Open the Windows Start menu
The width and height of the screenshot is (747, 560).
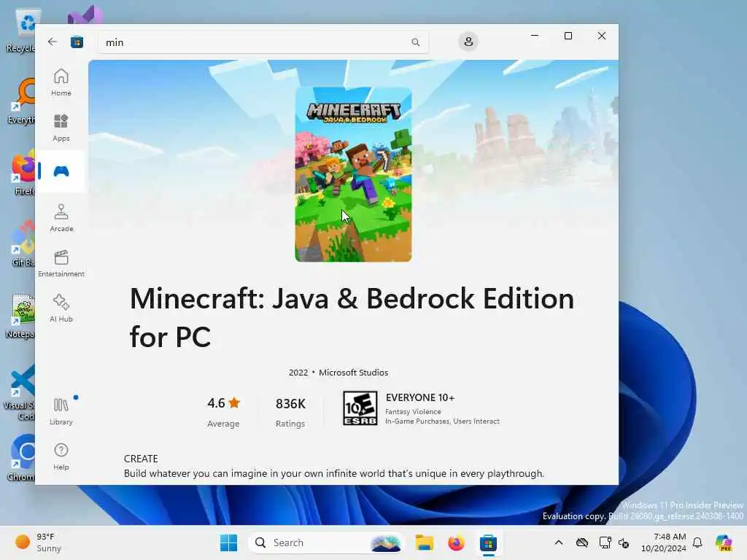click(x=228, y=542)
